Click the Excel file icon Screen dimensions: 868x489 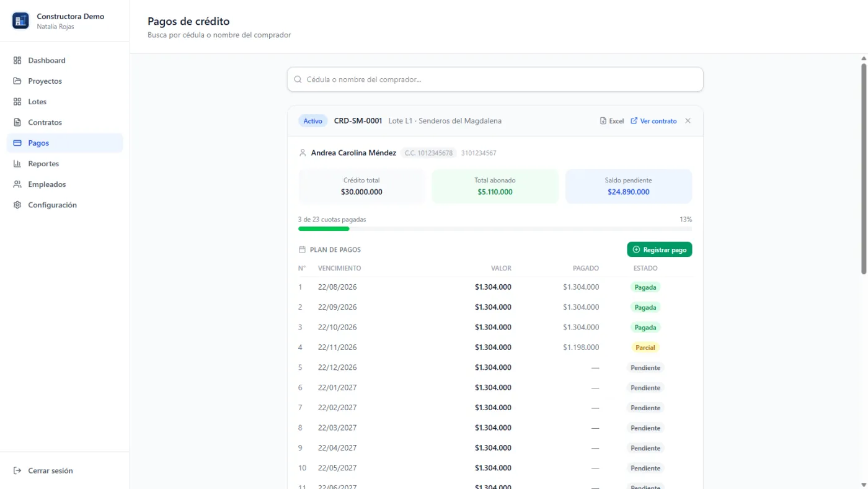[603, 121]
